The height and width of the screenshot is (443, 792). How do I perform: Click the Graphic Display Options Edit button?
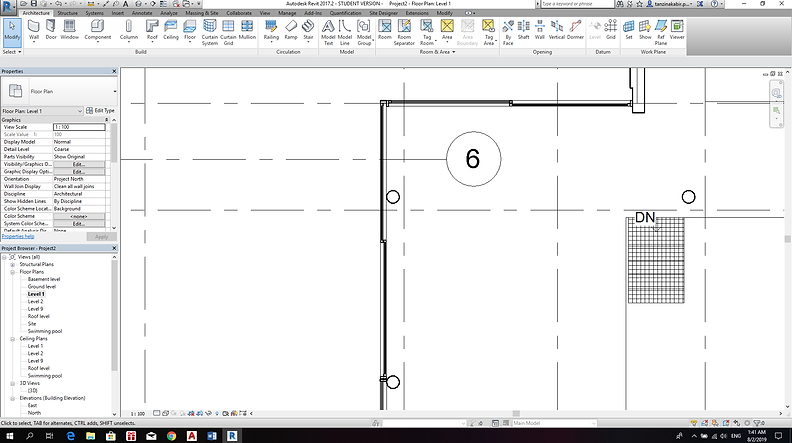pos(79,172)
